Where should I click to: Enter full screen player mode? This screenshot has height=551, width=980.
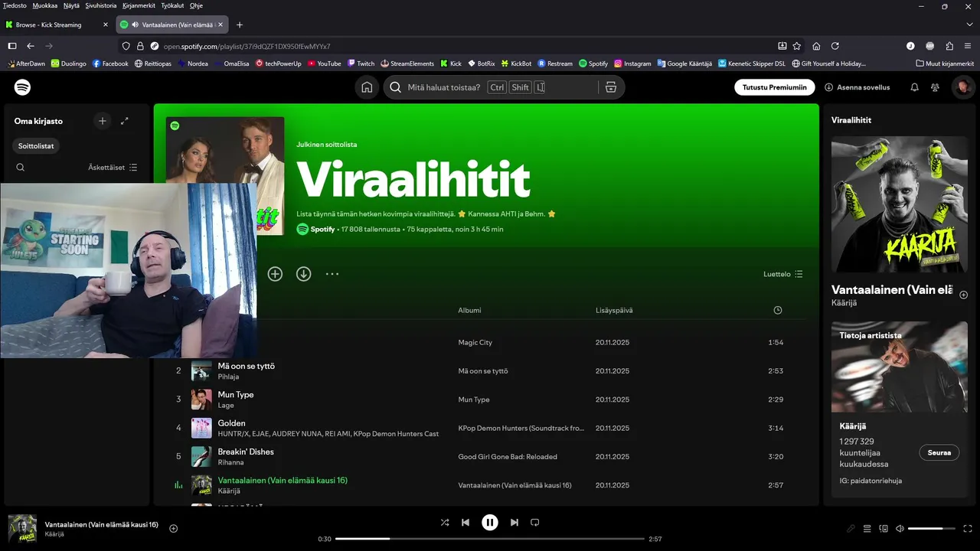968,529
